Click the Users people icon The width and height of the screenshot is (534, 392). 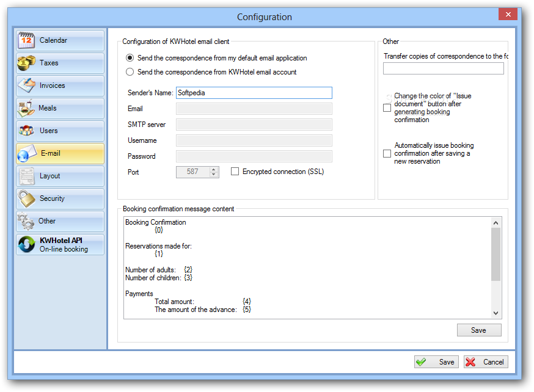point(26,131)
